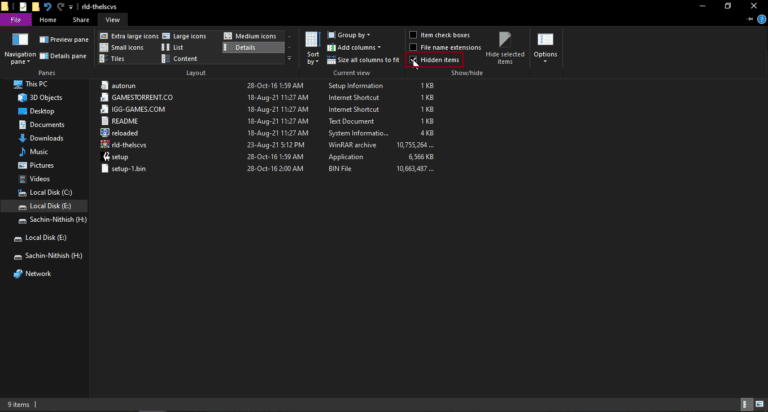Viewport: 768px width, 412px height.
Task: Click the Undo icon in title bar
Action: coord(48,6)
